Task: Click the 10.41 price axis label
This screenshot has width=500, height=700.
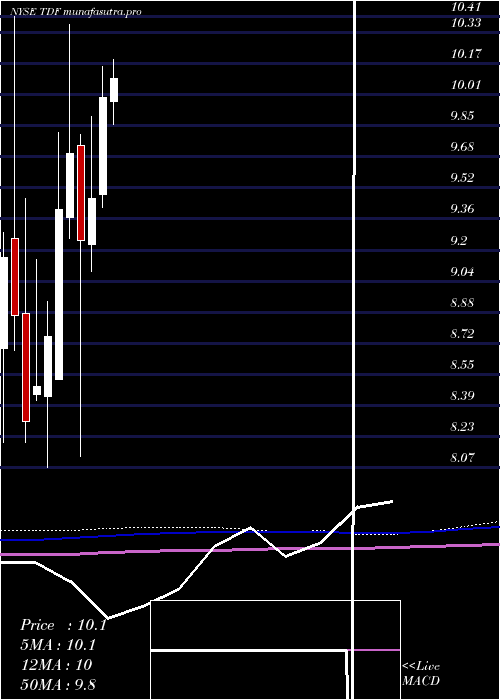Action: tap(466, 7)
